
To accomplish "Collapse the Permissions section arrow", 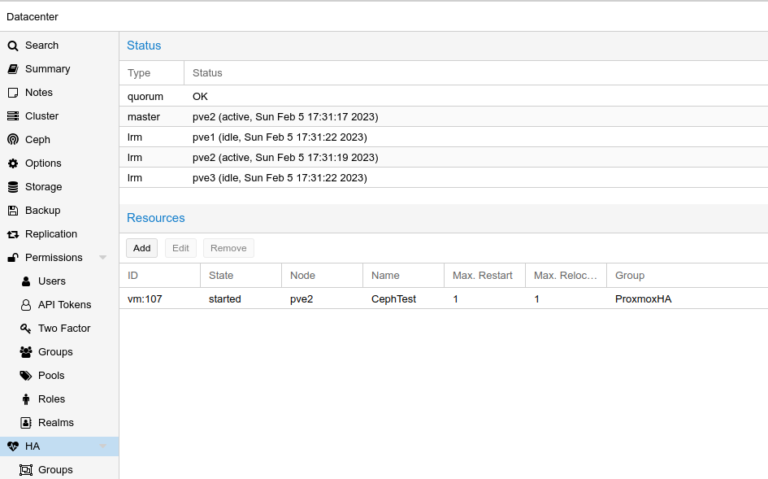I will point(103,258).
